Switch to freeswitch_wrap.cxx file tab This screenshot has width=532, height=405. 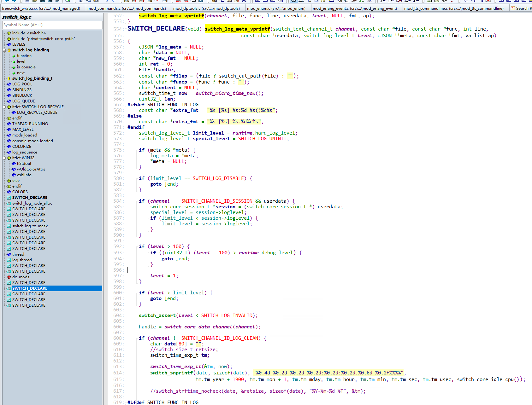point(41,9)
